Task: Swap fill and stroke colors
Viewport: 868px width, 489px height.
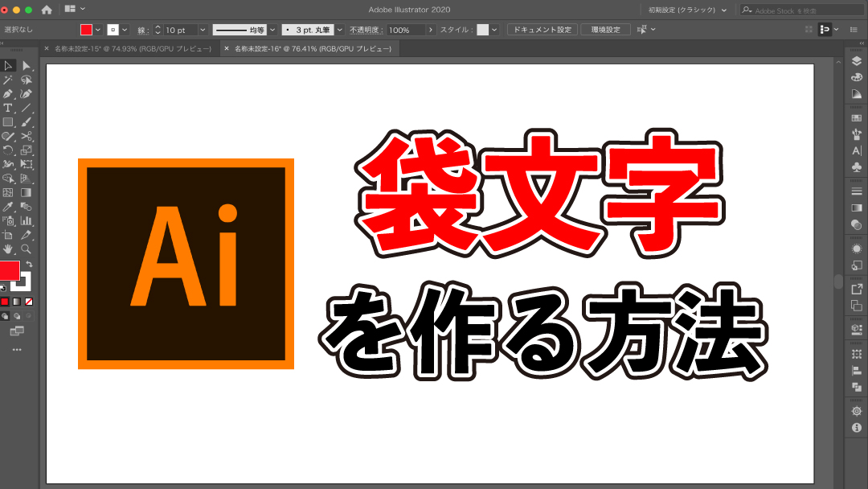Action: pos(29,264)
